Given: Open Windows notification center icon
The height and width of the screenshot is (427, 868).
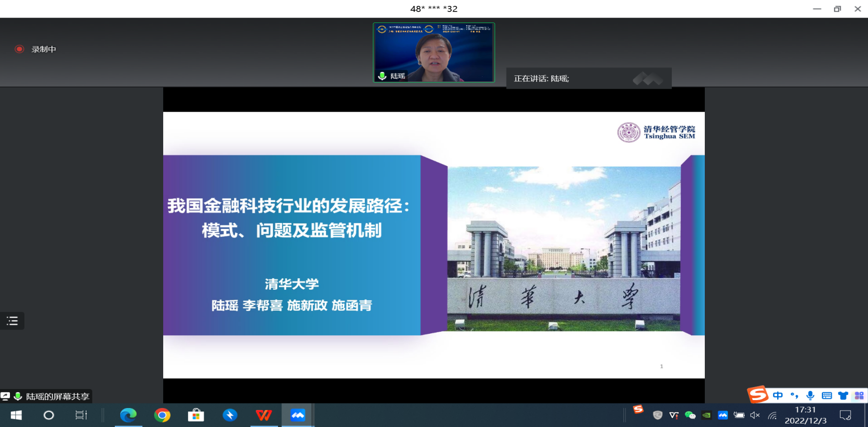Looking at the screenshot, I should (846, 415).
